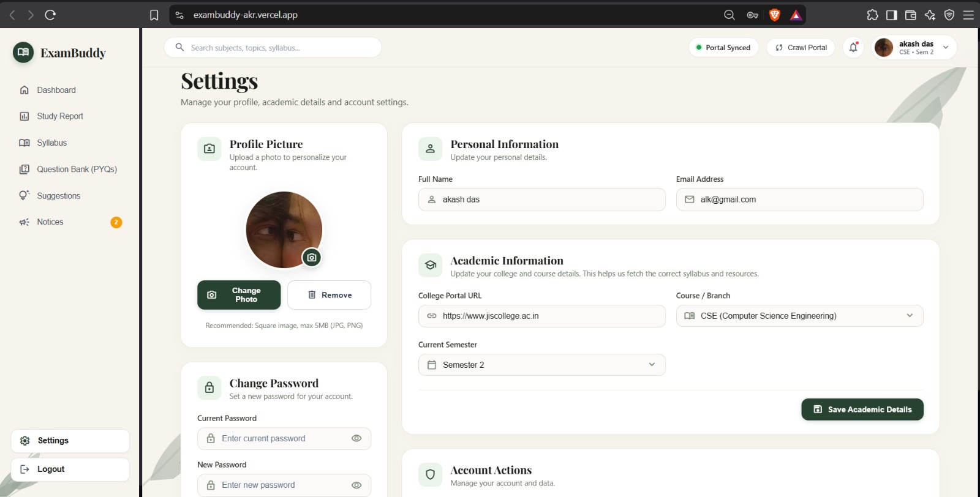Open the notifications bell icon
980x497 pixels.
pos(853,47)
